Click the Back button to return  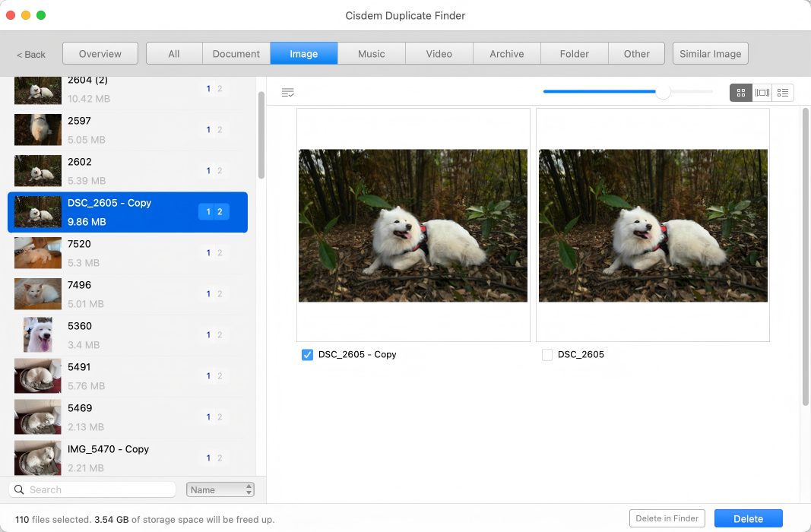pyautogui.click(x=31, y=54)
